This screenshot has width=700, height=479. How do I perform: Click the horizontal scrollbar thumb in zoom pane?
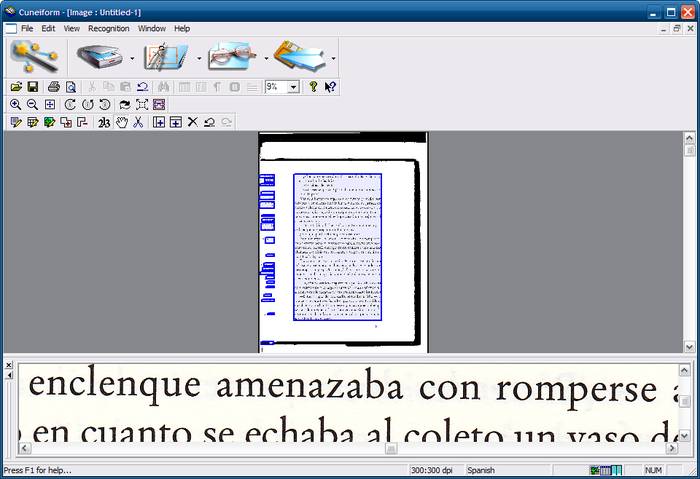[391, 448]
